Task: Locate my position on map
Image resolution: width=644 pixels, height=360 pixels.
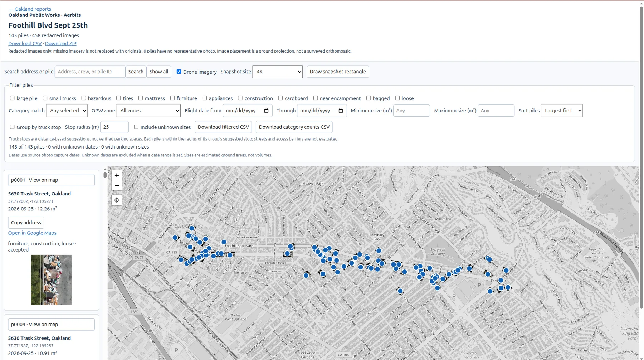Action: click(x=117, y=200)
